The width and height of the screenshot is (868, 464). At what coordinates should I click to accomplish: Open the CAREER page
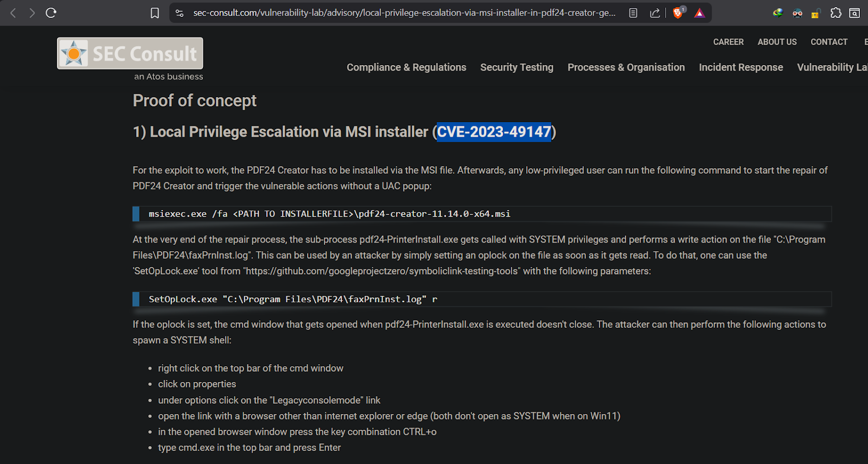pyautogui.click(x=728, y=42)
